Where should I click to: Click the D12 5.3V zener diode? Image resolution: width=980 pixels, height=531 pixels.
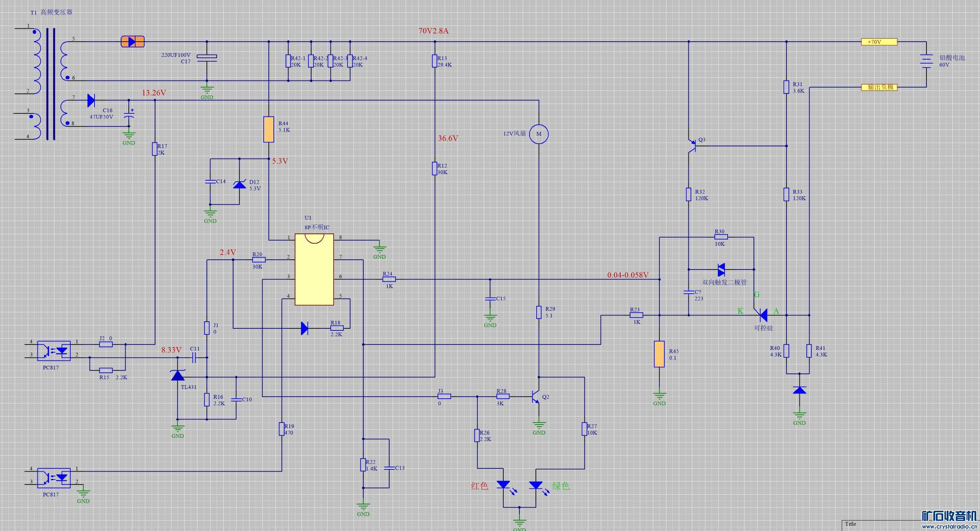239,185
